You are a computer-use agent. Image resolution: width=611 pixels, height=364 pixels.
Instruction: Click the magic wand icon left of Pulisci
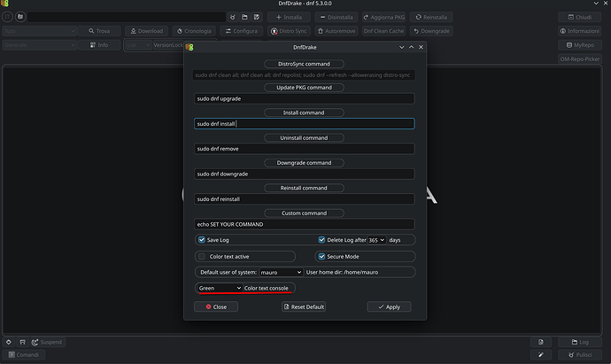(541, 354)
